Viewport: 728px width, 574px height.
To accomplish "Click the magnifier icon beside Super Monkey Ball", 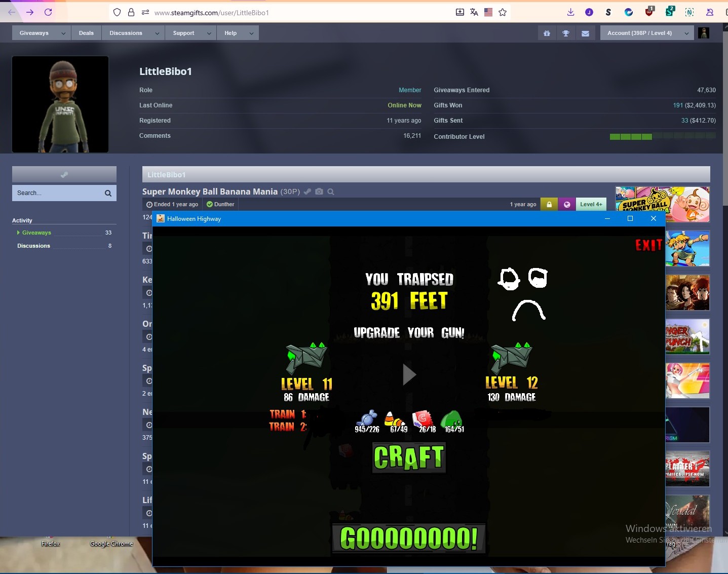I will pyautogui.click(x=331, y=192).
